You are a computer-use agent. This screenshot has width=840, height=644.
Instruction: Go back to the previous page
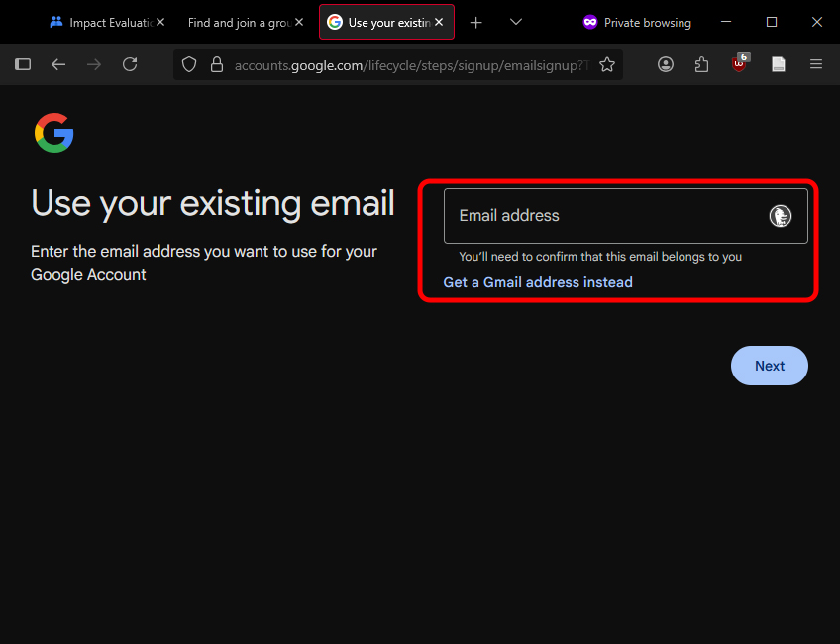[58, 64]
